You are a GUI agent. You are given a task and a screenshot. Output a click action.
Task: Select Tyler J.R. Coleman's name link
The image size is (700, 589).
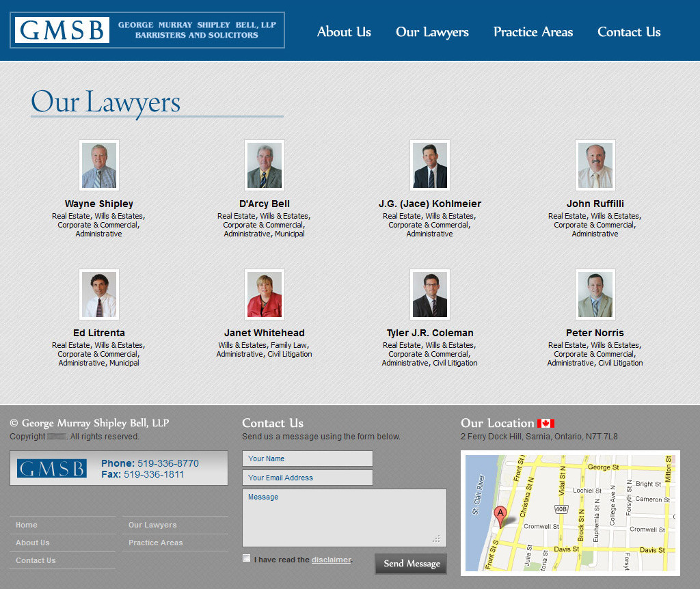click(x=430, y=333)
